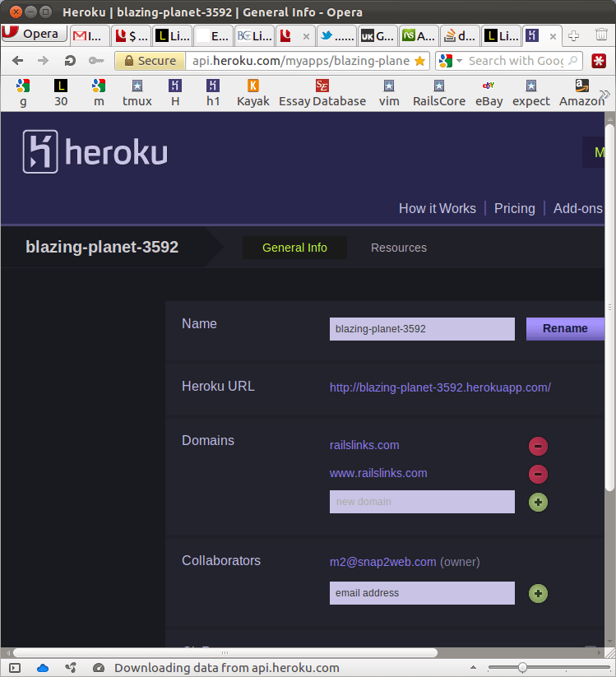The image size is (616, 677).
Task: Click the Search with Google field
Action: 516,61
